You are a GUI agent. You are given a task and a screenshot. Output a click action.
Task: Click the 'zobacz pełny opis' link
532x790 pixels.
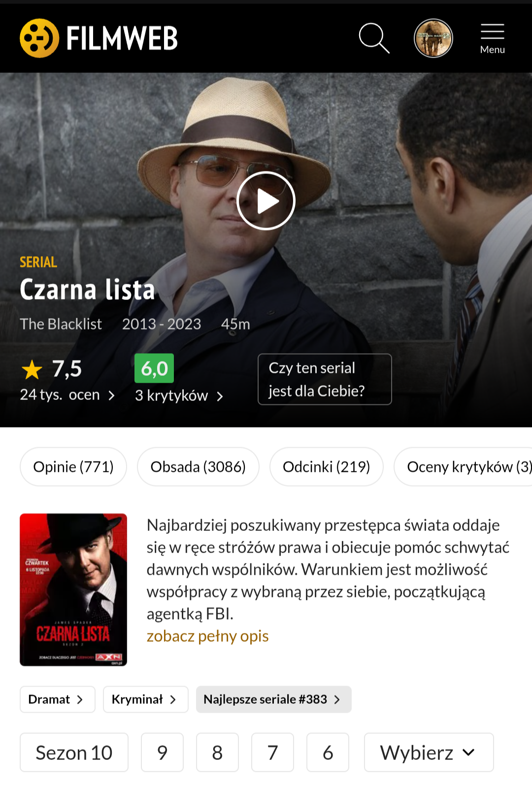pos(207,636)
